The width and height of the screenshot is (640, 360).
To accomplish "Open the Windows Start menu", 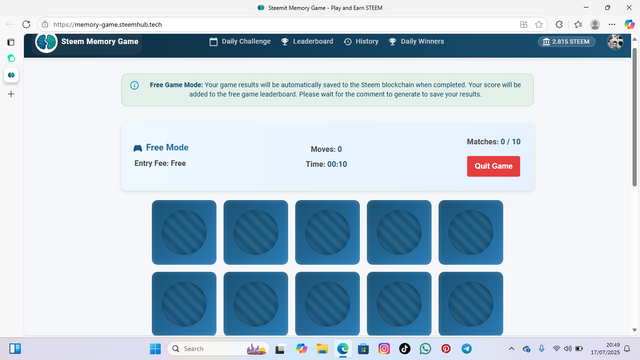I will coord(156,349).
